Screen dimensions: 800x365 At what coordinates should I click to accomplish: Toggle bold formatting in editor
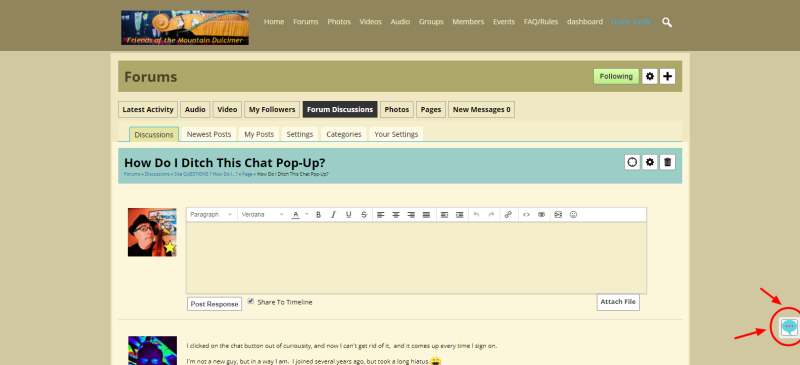click(318, 215)
